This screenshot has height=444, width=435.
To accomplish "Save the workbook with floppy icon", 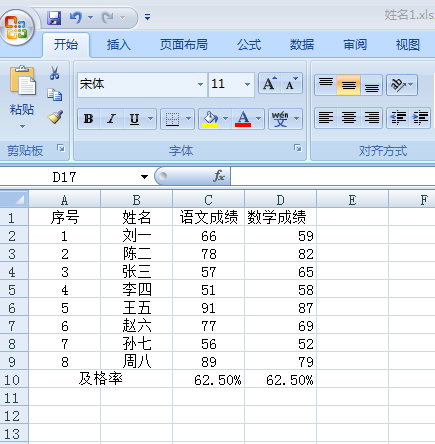I will pos(54,17).
